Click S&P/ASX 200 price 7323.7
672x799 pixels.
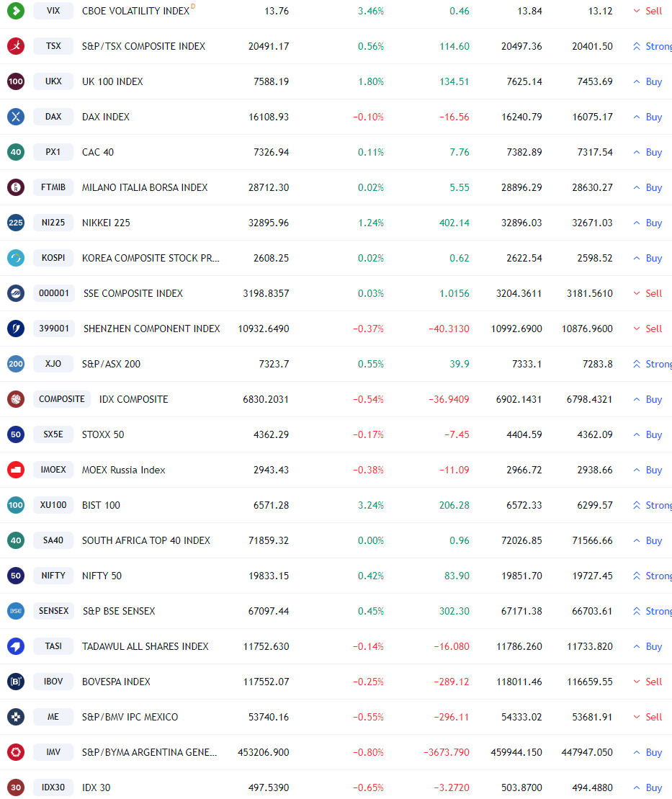point(274,365)
